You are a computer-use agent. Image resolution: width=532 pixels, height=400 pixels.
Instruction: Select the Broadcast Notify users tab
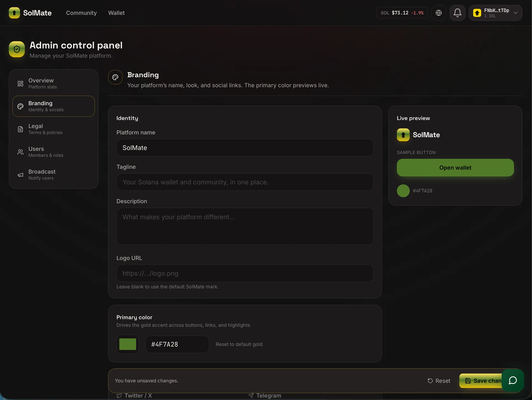point(53,175)
